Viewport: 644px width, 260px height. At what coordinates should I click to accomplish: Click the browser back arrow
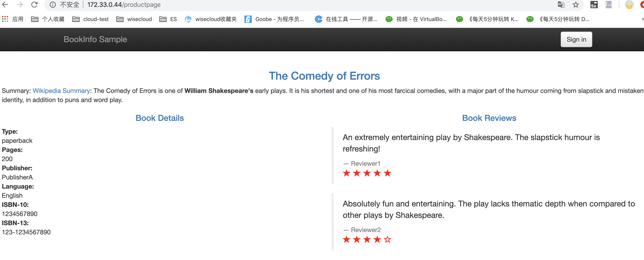click(5, 5)
